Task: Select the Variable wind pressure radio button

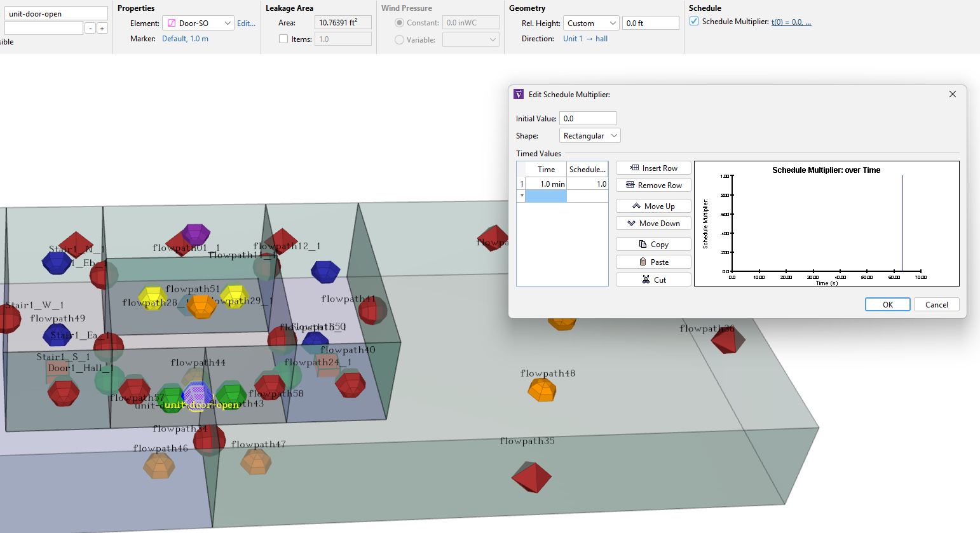Action: coord(399,40)
